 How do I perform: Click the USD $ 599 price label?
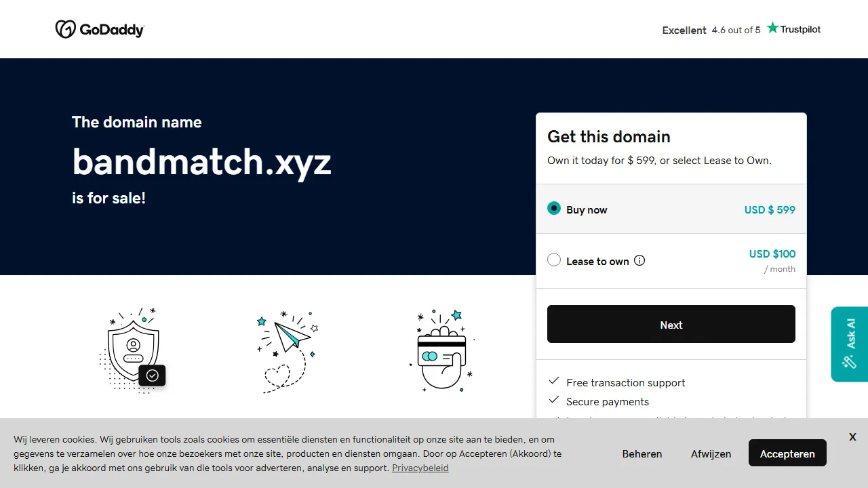[770, 209]
